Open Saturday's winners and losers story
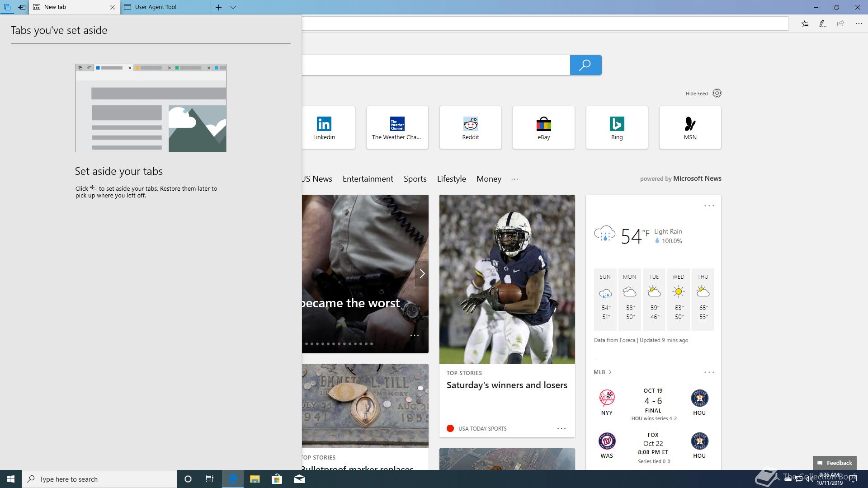 [507, 385]
